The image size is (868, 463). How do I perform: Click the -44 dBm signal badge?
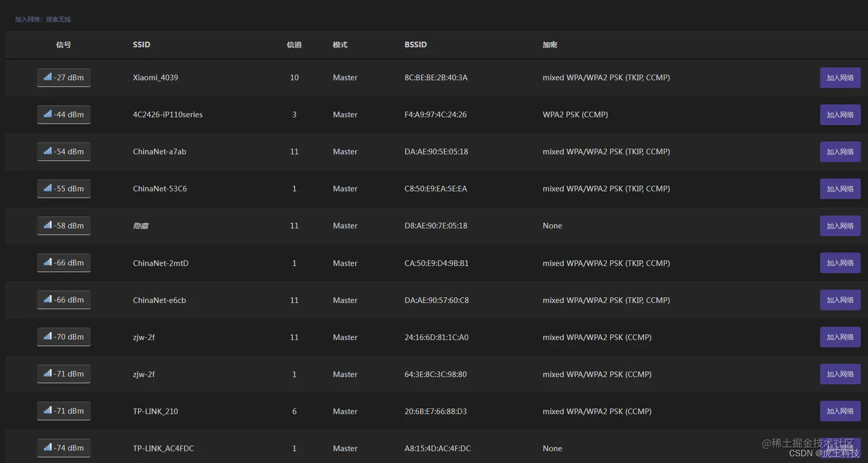click(x=64, y=115)
